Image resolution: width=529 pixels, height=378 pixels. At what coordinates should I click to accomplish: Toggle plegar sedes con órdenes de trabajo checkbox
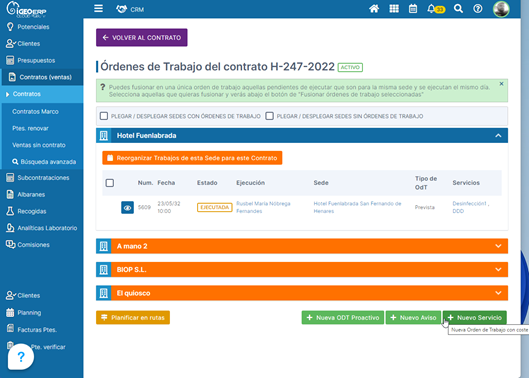click(x=104, y=116)
